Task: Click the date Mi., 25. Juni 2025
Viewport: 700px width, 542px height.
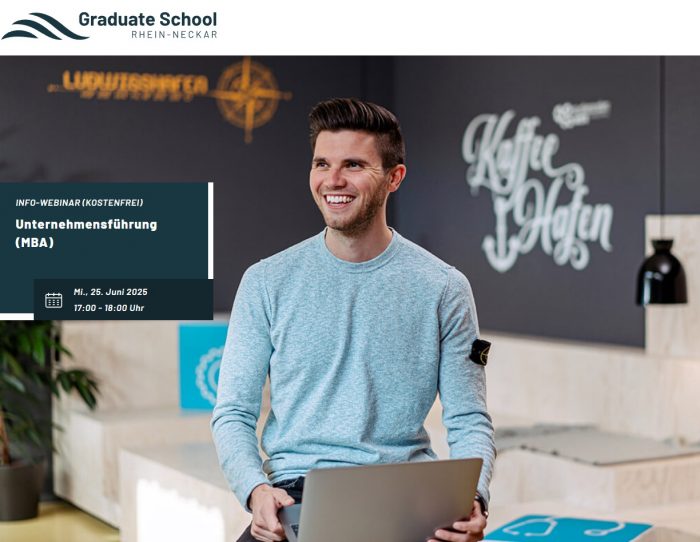Action: point(110,292)
